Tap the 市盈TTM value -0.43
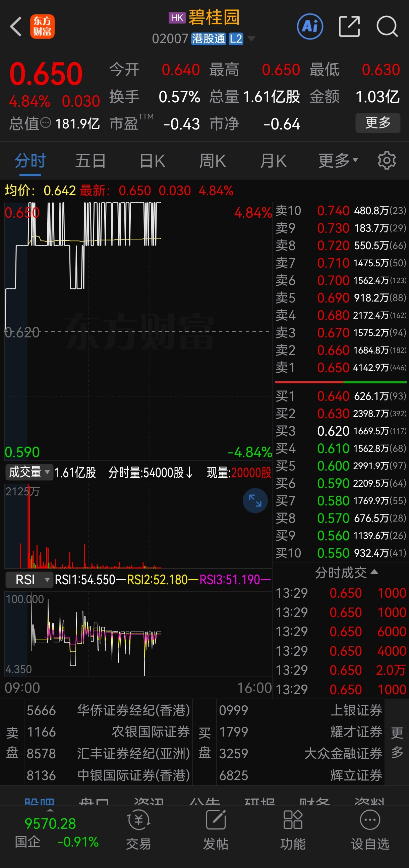The width and height of the screenshot is (409, 868). point(182,124)
